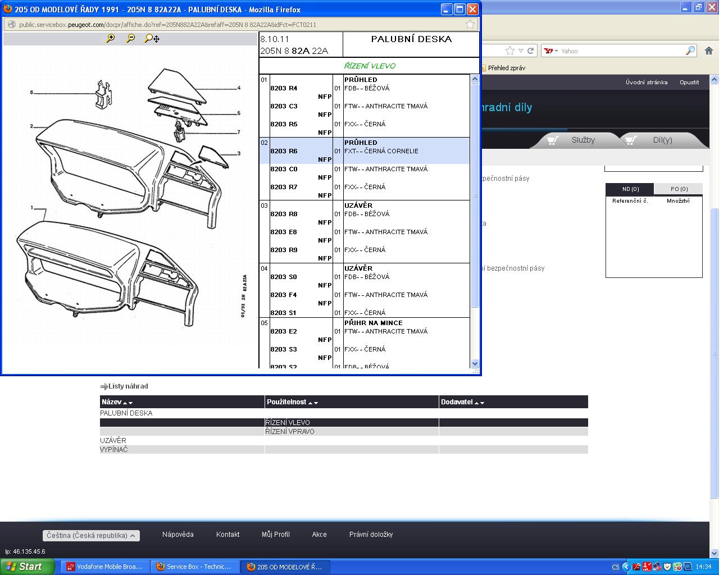Click the zoom out magnifier icon
This screenshot has height=575, width=728.
(x=130, y=38)
